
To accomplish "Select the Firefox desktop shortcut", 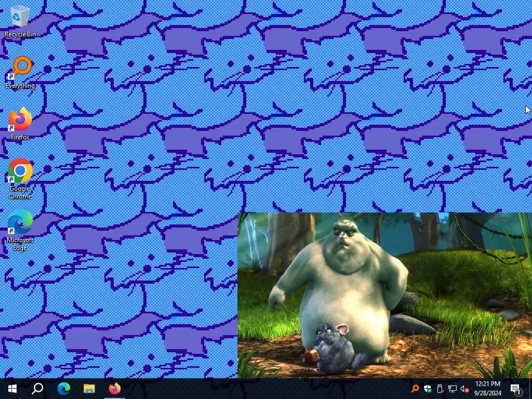I will click(x=20, y=124).
